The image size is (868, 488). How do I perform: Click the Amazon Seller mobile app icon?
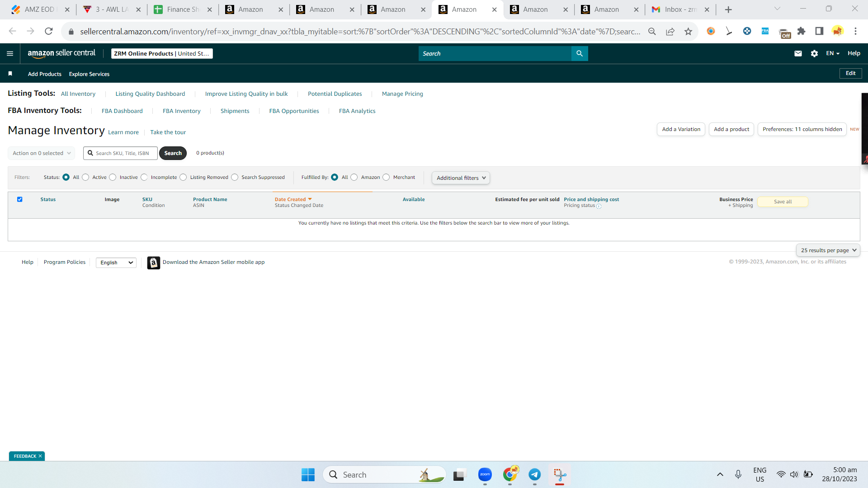[154, 263]
